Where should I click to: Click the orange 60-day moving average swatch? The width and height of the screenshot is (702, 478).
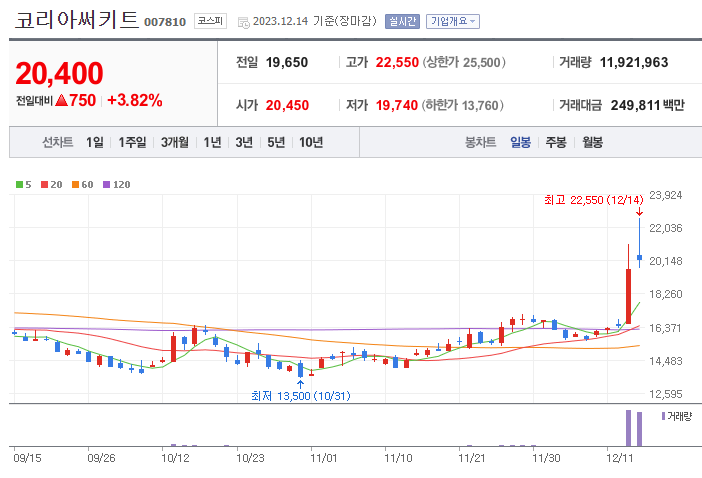75,184
